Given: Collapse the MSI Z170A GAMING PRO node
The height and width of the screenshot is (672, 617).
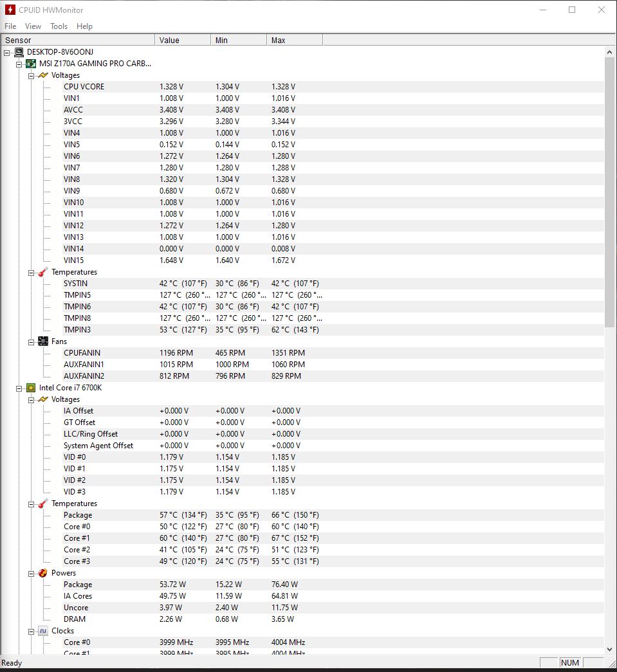Looking at the screenshot, I should 19,64.
